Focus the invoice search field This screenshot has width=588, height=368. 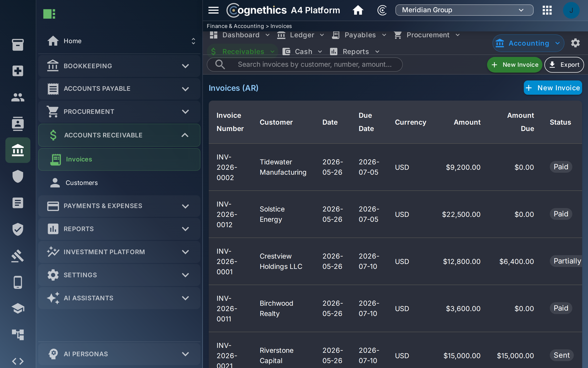coord(305,65)
